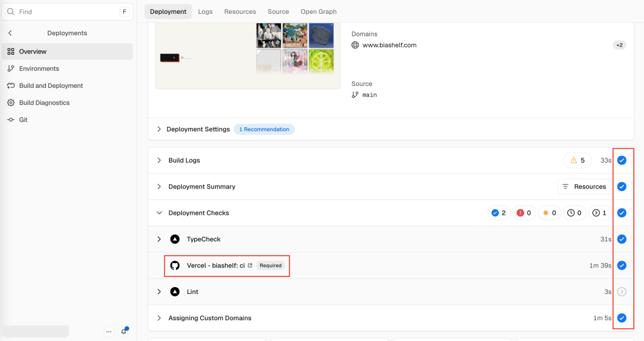Click the globe icon beside www.biashelf.com

click(355, 45)
